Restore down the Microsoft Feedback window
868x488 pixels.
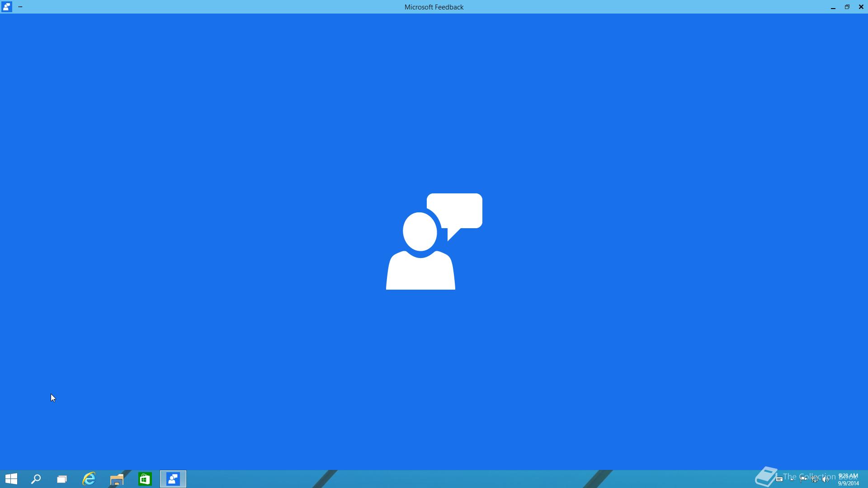point(847,7)
